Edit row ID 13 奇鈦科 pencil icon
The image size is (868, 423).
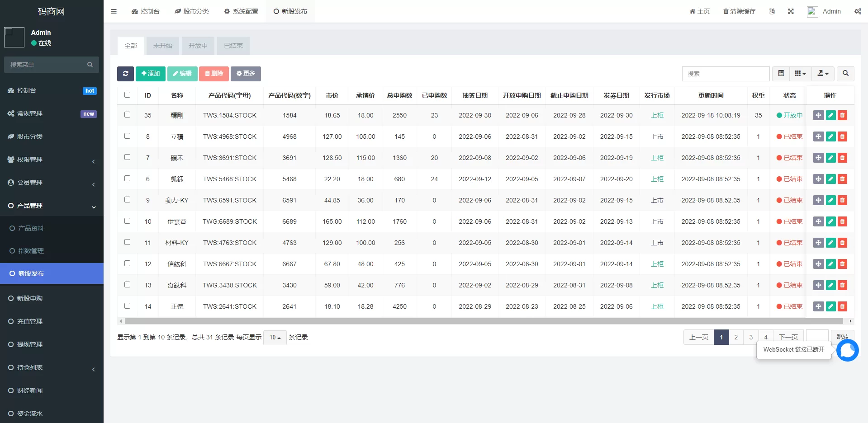click(830, 285)
